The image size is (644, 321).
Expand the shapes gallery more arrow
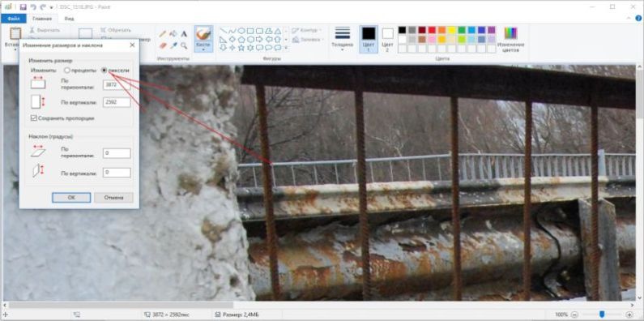point(286,48)
